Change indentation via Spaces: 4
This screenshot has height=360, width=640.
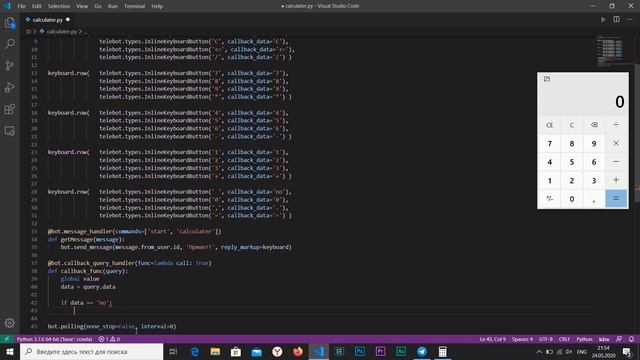522,339
